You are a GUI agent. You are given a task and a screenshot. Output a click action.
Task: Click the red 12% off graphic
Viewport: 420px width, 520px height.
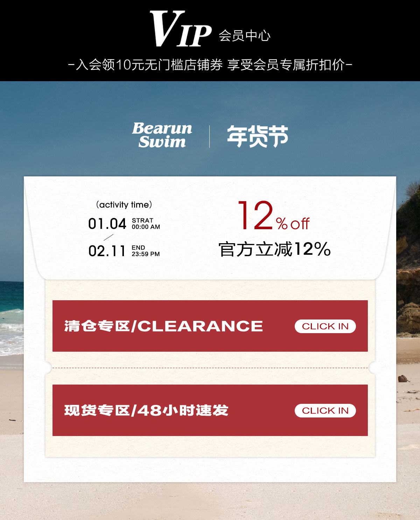[x=274, y=215]
